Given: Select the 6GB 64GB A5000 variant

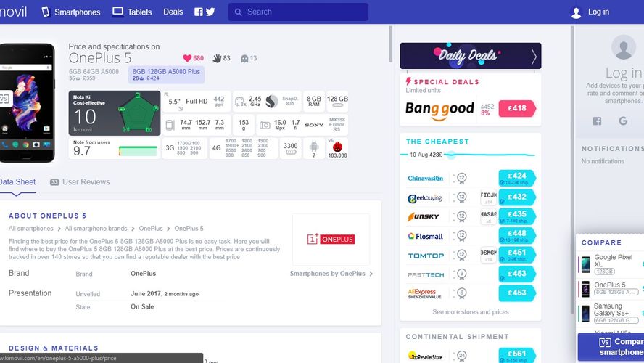Looking at the screenshot, I should click(94, 75).
